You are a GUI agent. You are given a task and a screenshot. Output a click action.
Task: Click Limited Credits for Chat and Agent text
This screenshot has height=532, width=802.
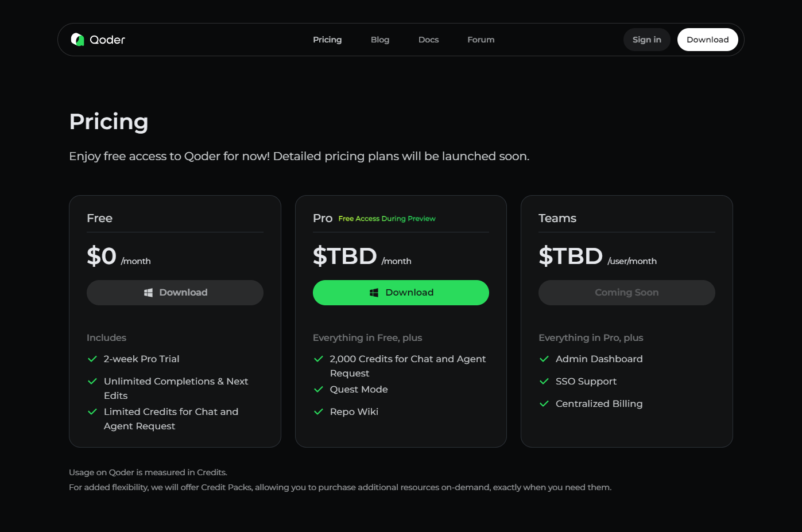[x=171, y=419]
